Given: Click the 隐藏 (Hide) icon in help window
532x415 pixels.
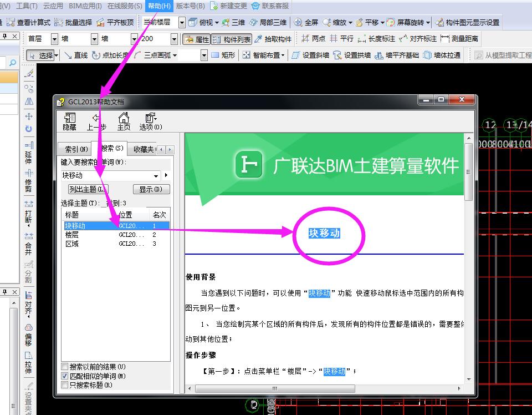Looking at the screenshot, I should [70, 122].
